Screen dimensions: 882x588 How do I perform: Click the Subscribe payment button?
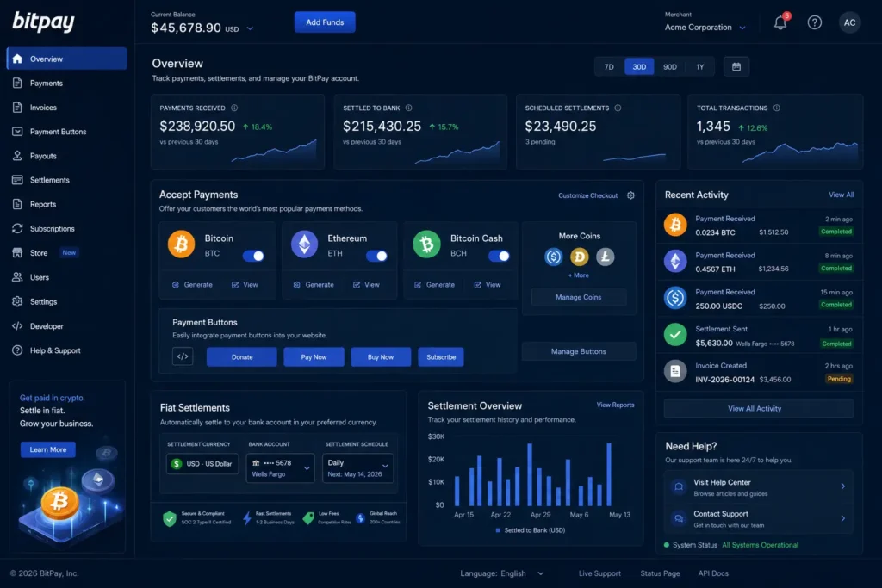(441, 357)
